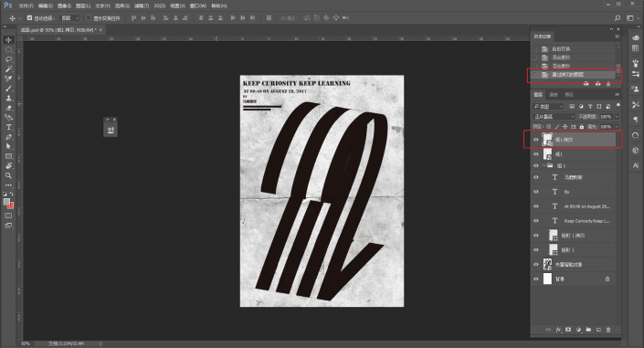Hide the Background layer using its eye
The width and height of the screenshot is (644, 348).
click(535, 279)
